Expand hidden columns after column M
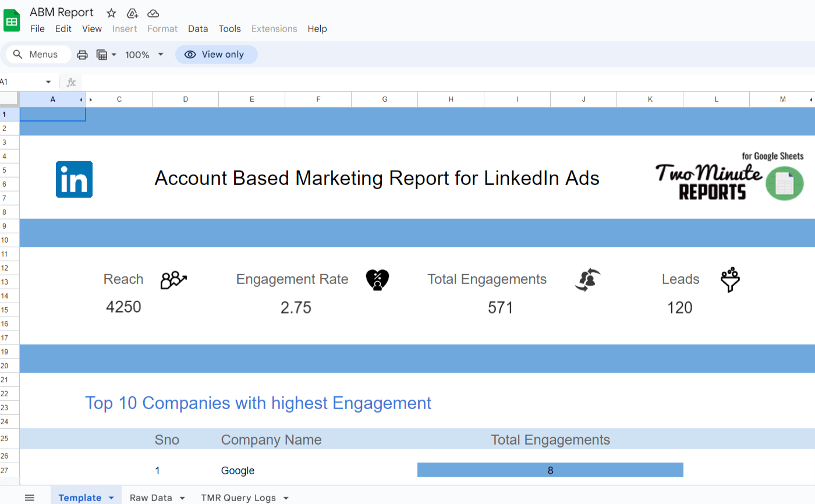815x504 pixels. click(x=811, y=100)
